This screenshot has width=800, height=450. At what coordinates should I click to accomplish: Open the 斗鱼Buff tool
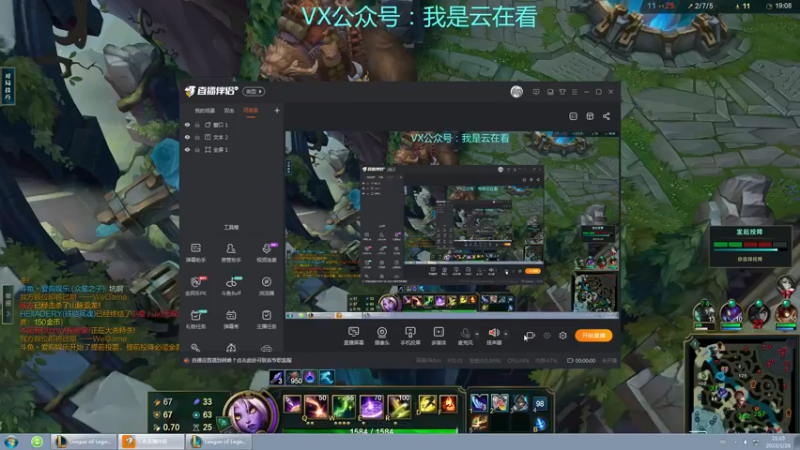tap(231, 286)
